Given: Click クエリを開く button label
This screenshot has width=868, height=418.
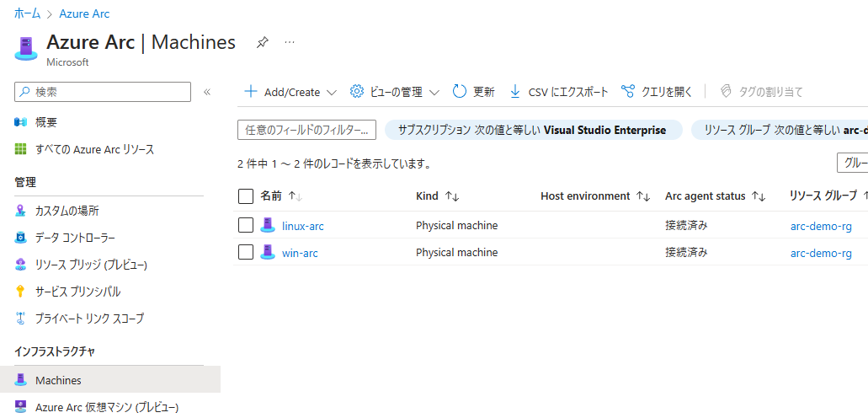Looking at the screenshot, I should (667, 92).
